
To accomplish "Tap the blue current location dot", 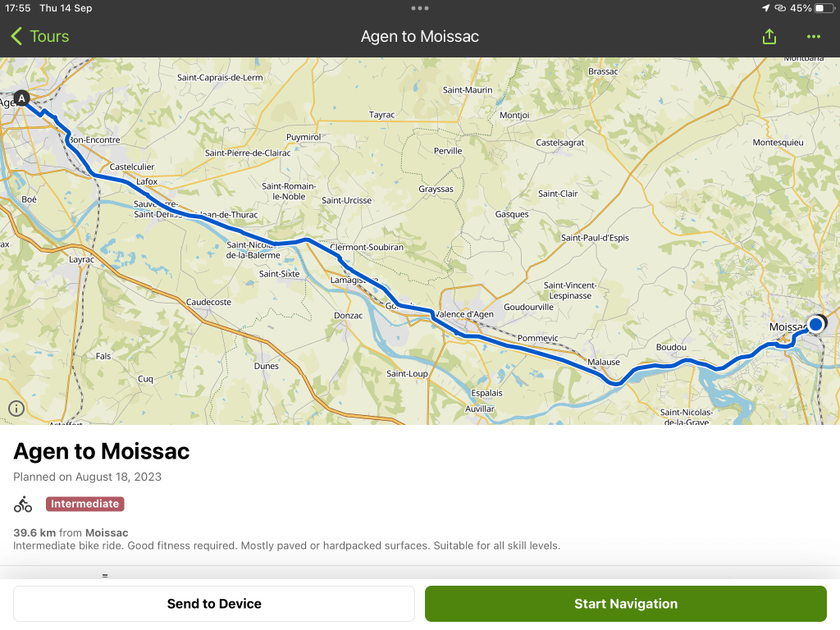I will pyautogui.click(x=815, y=324).
